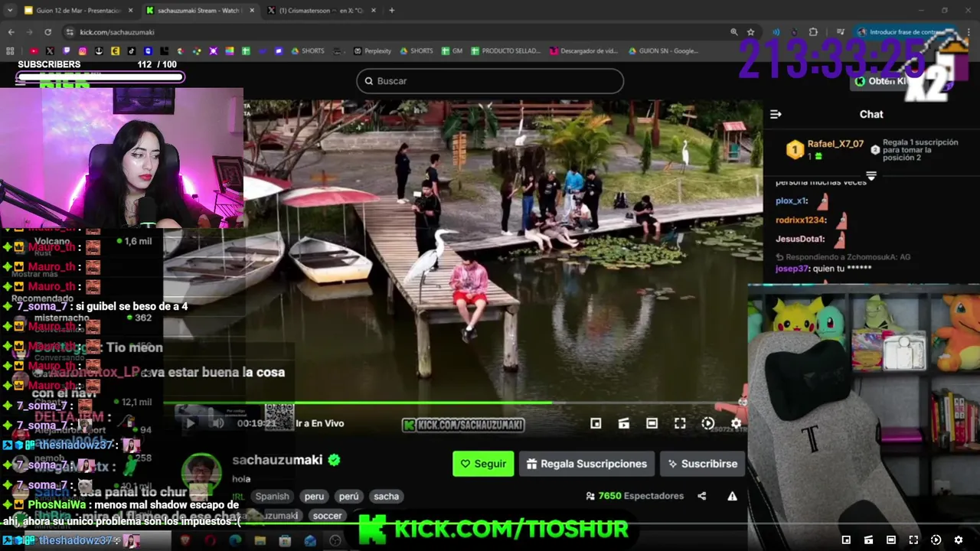
Task: Click plox_x1 username in chat
Action: (x=792, y=201)
